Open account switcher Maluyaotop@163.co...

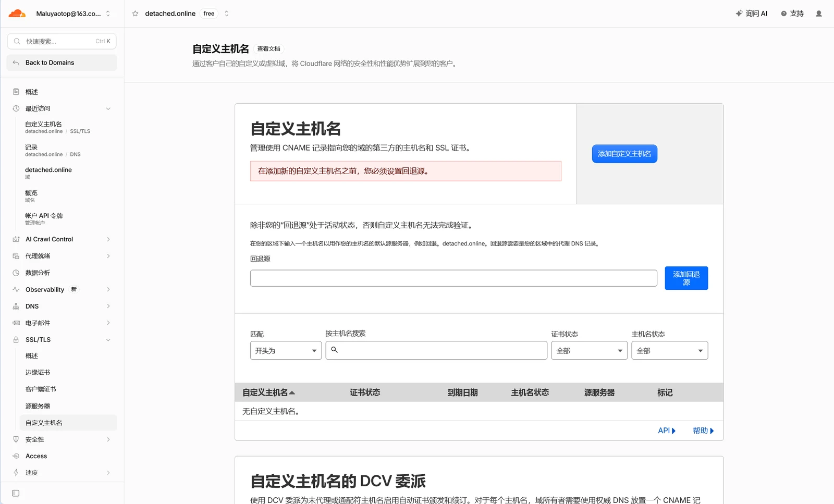point(73,14)
